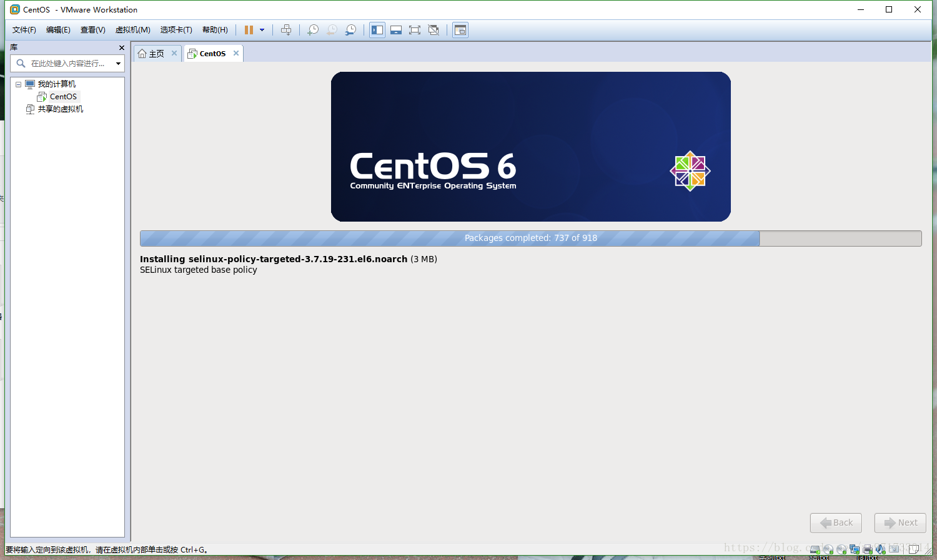The width and height of the screenshot is (937, 560).
Task: Toggle the library sidebar view
Action: pyautogui.click(x=377, y=30)
